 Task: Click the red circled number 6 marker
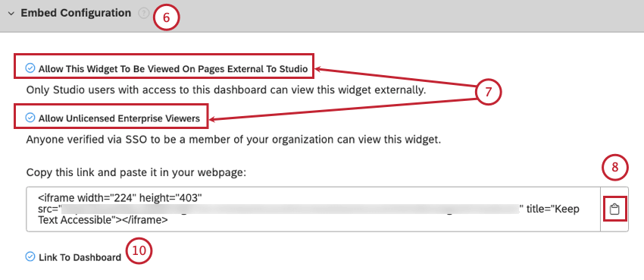(x=167, y=17)
